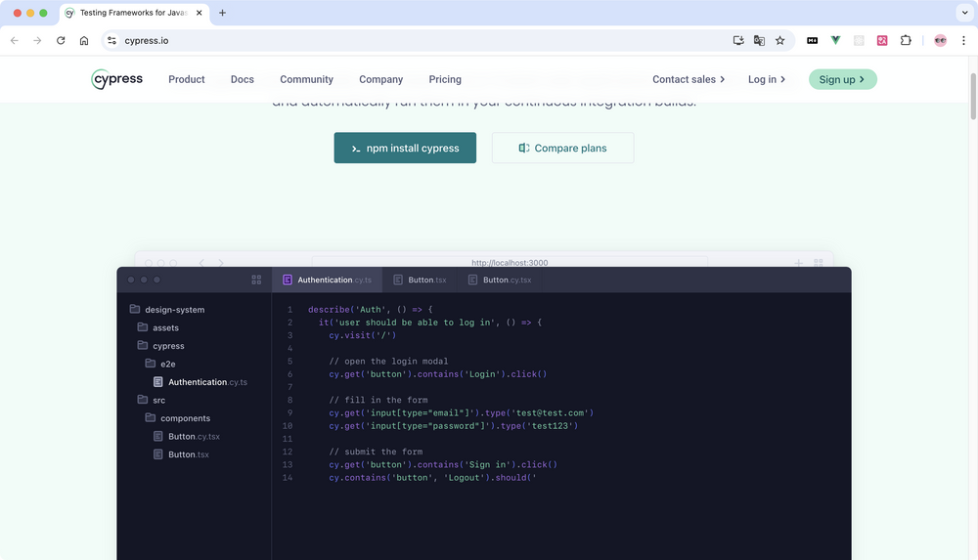This screenshot has height=560, width=978.
Task: Click the grid layout icon in editor
Action: click(256, 280)
